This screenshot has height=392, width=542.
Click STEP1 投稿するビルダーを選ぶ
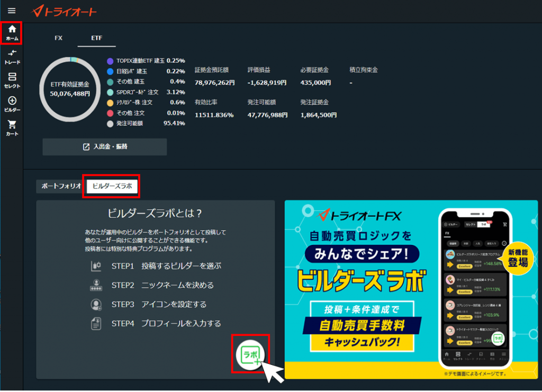click(x=166, y=266)
